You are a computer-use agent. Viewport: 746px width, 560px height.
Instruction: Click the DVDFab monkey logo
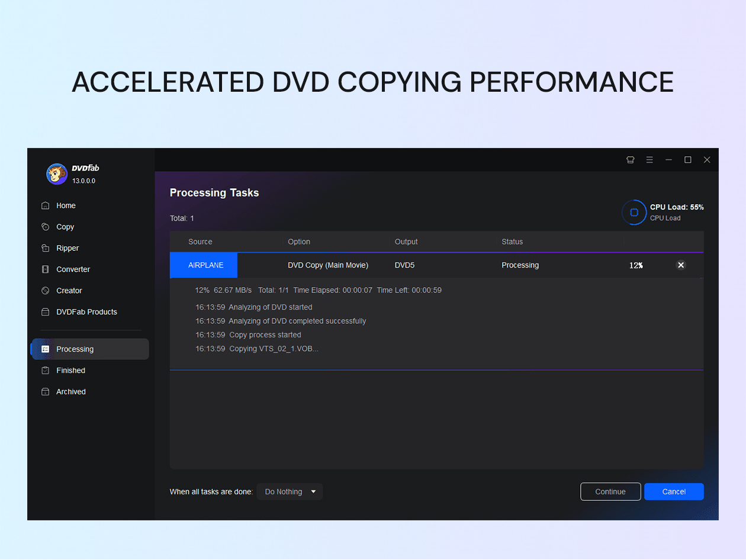click(x=57, y=173)
